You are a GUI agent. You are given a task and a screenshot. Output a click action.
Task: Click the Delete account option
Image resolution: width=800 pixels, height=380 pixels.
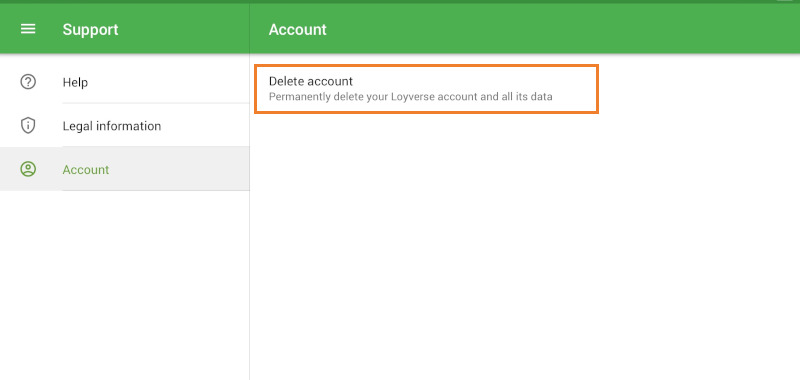pos(426,89)
